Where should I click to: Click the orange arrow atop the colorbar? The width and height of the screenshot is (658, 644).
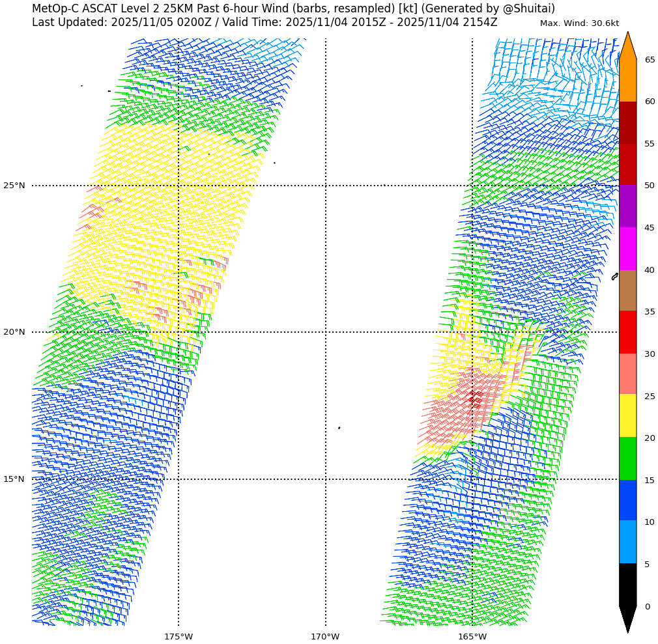coord(627,47)
